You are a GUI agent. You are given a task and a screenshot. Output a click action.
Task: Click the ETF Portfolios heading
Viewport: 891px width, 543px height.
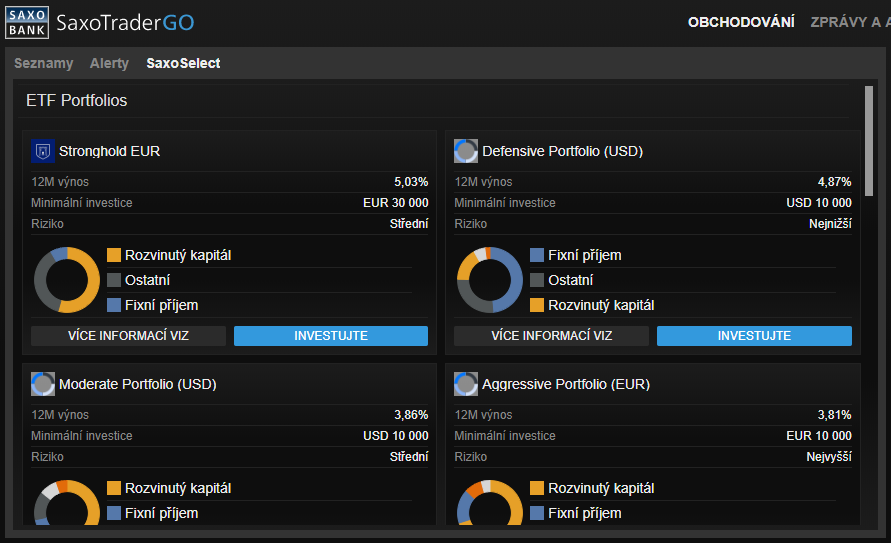point(77,101)
